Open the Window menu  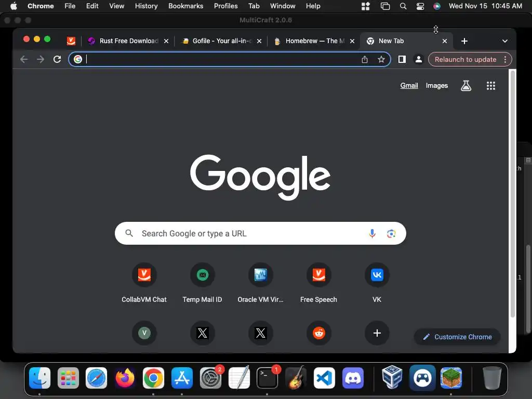[283, 6]
